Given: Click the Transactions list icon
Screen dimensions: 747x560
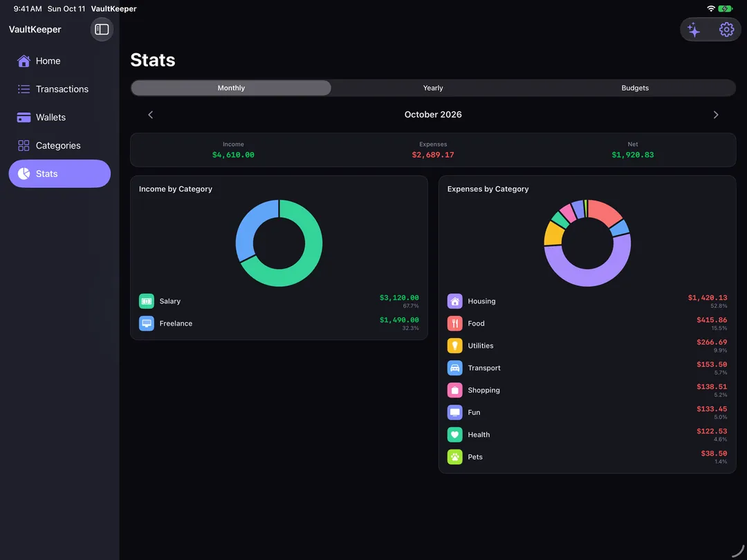Looking at the screenshot, I should click(24, 89).
